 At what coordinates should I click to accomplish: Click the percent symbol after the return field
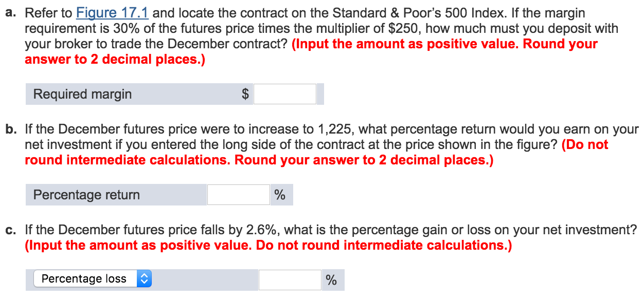[x=280, y=195]
